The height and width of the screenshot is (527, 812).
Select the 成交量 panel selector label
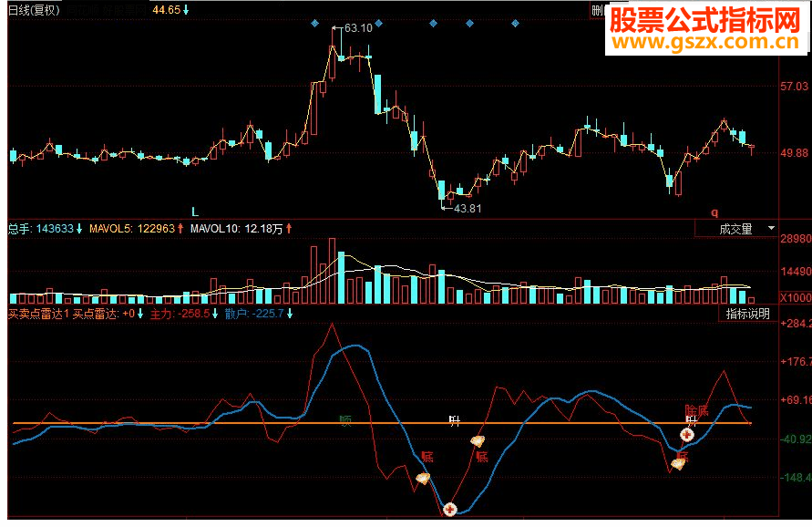click(x=735, y=229)
